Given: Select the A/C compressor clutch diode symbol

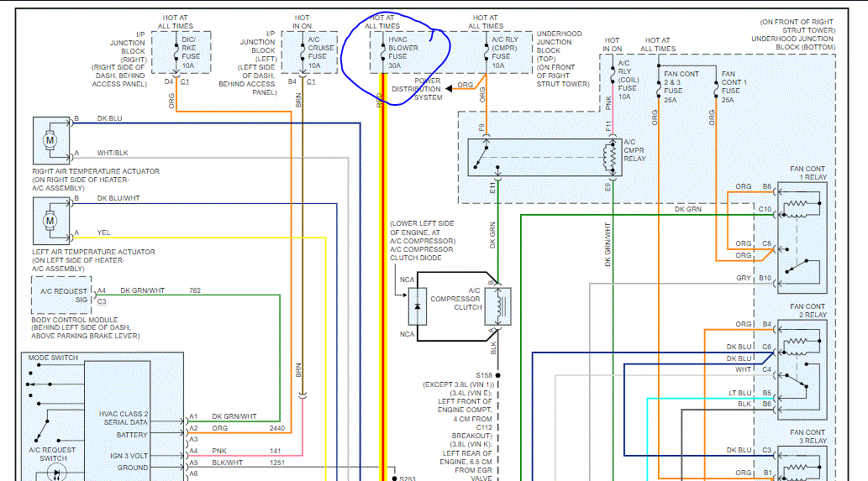Looking at the screenshot, I should coord(418,306).
